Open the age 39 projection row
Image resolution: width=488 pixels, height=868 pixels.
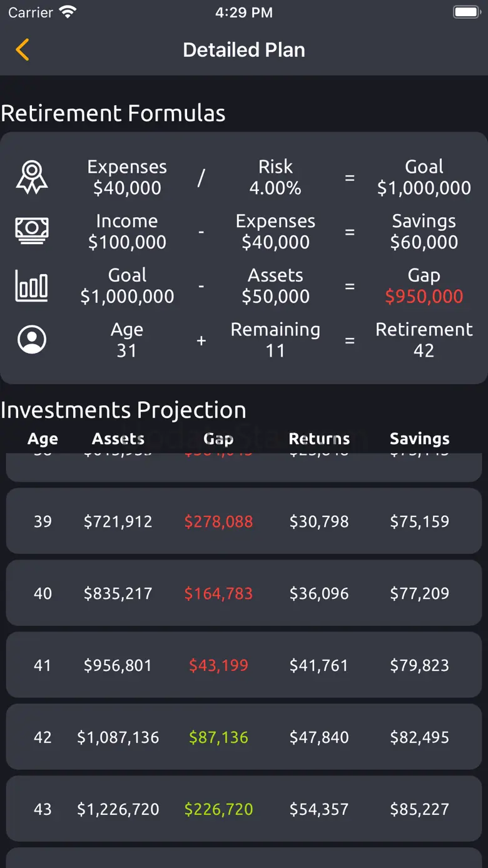tap(244, 521)
